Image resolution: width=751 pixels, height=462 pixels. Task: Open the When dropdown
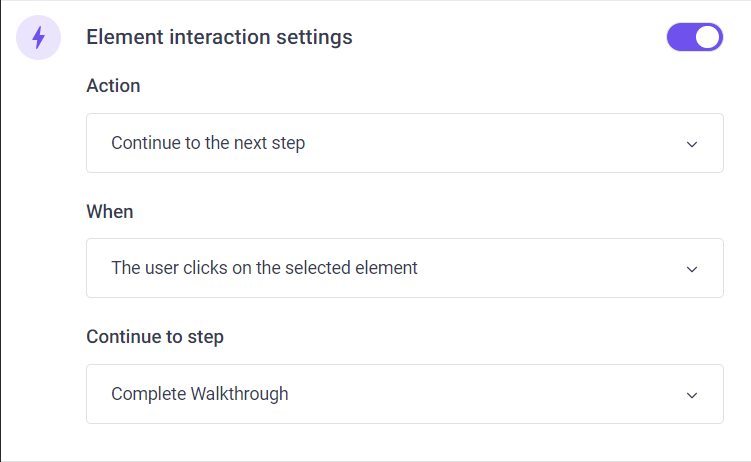405,268
